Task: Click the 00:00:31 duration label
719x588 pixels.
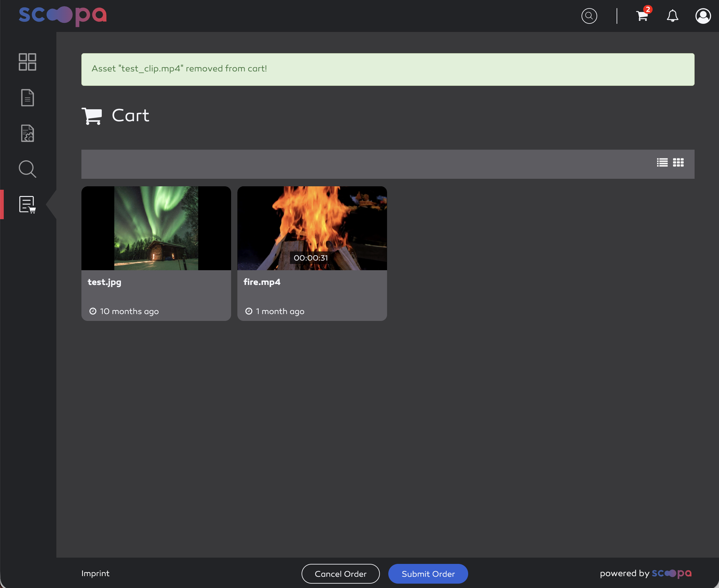Action: (x=311, y=258)
